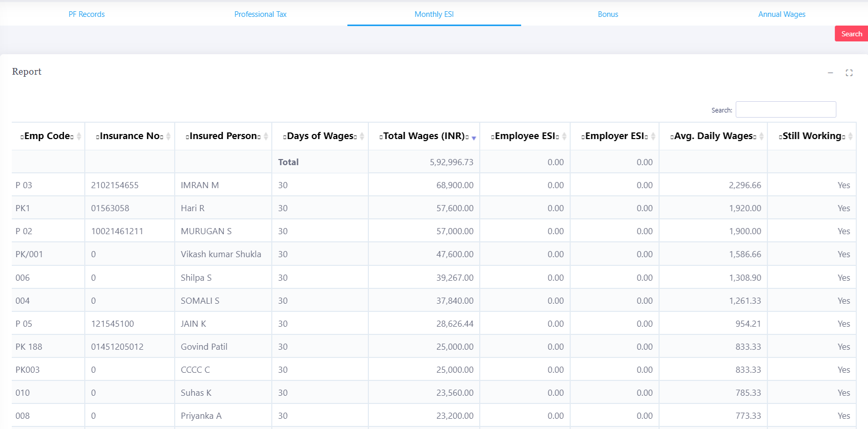
Task: Click insured person CCCC C
Action: click(x=195, y=370)
